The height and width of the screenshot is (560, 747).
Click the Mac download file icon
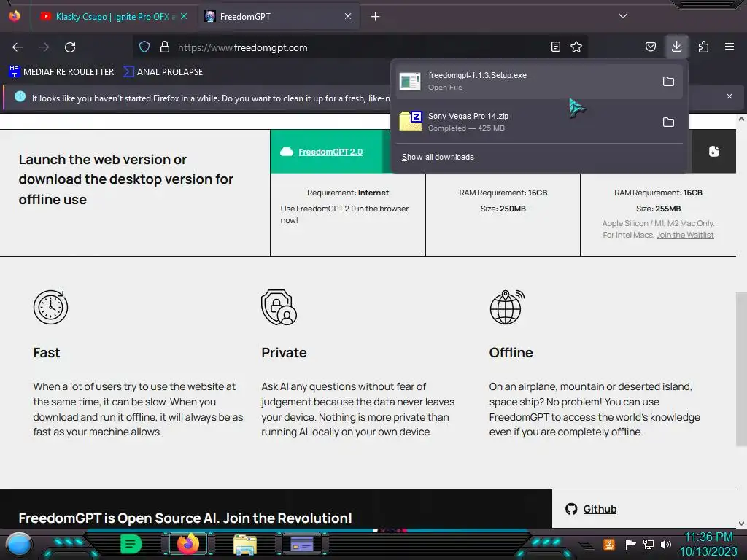point(713,152)
